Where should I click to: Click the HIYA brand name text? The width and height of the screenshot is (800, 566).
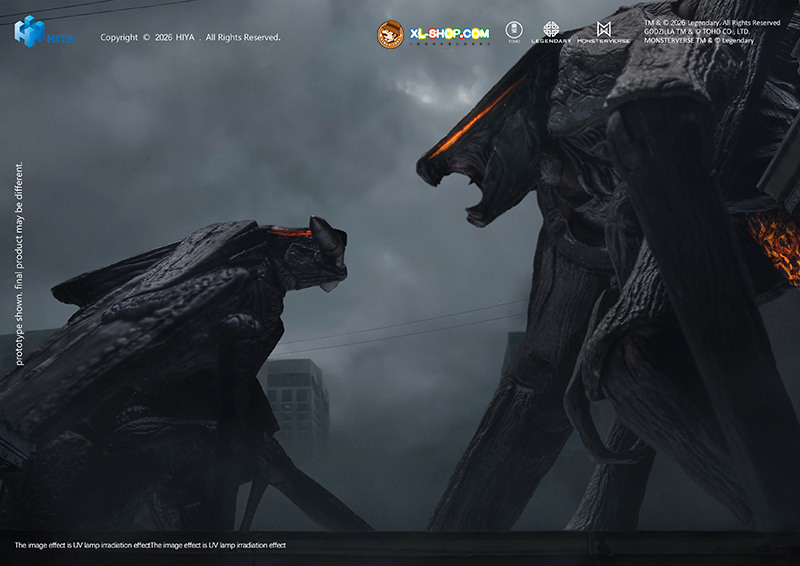61,39
